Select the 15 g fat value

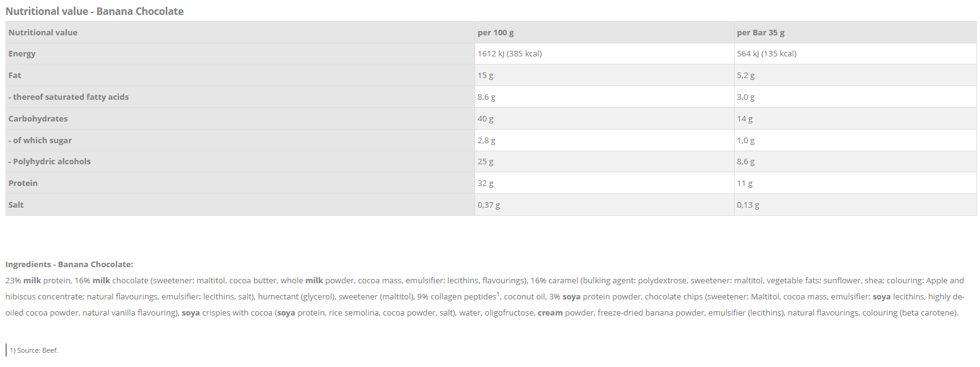click(x=485, y=76)
